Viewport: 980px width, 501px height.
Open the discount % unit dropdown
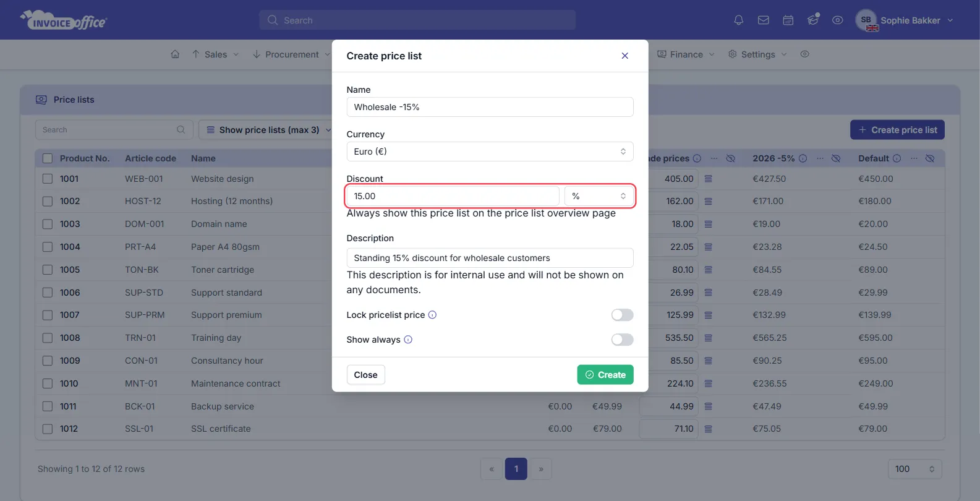coord(599,196)
